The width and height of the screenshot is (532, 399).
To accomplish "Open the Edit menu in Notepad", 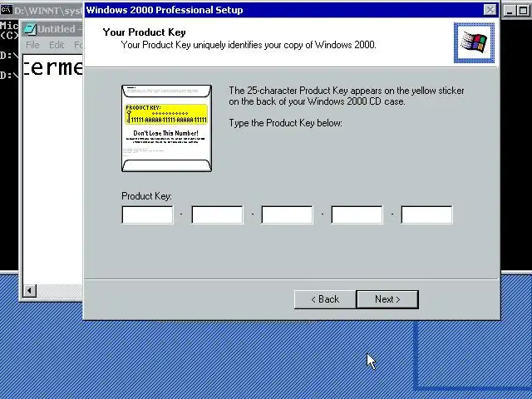I will click(x=57, y=45).
